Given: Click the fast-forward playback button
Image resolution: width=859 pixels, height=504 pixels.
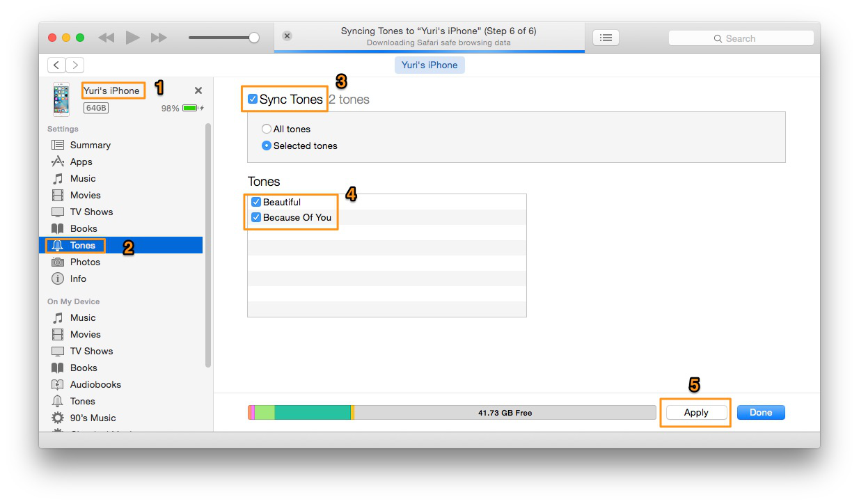Looking at the screenshot, I should tap(159, 38).
